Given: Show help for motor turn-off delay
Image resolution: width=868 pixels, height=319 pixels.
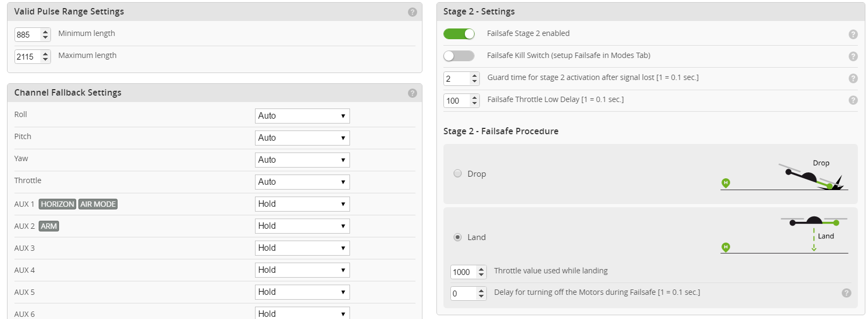Looking at the screenshot, I should tap(847, 293).
